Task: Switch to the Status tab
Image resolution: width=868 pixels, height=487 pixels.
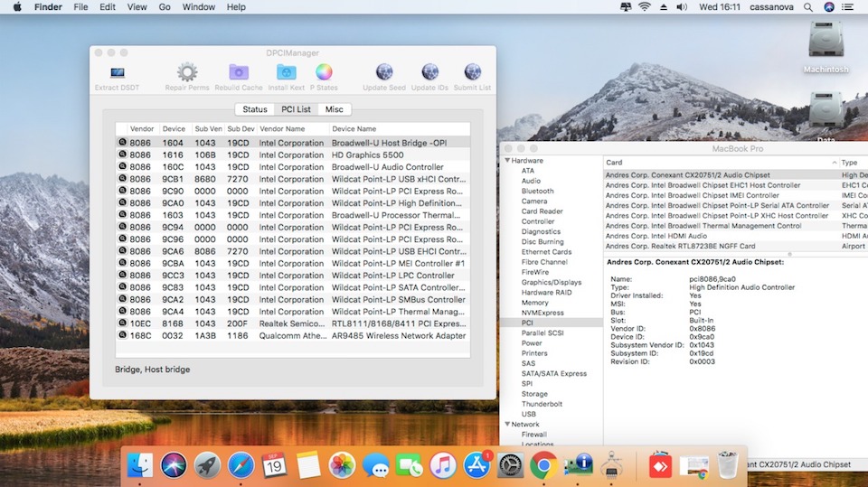Action: [x=254, y=109]
